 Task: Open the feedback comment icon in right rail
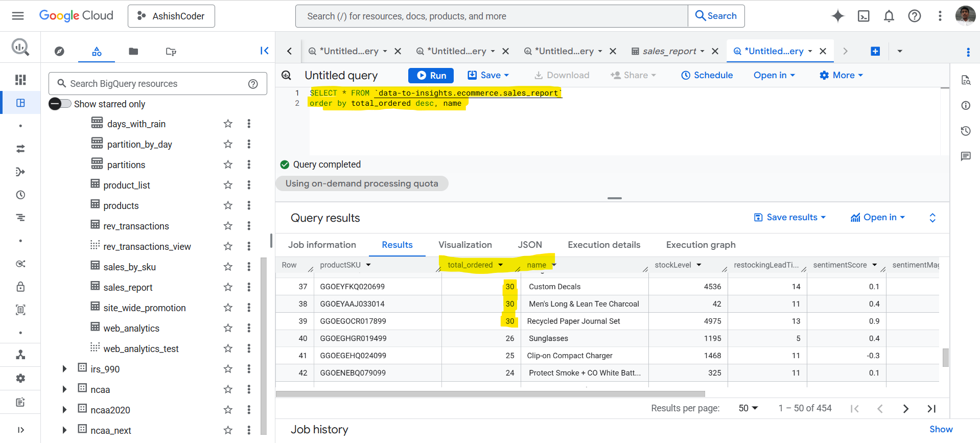[966, 156]
